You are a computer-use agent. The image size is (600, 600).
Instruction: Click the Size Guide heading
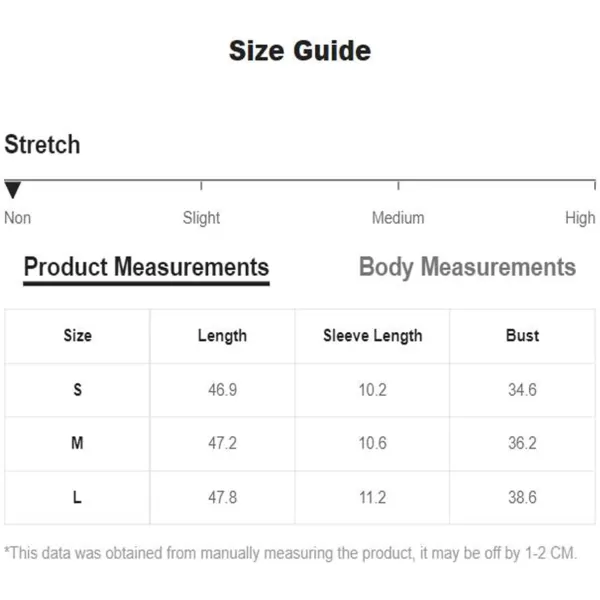point(300,51)
